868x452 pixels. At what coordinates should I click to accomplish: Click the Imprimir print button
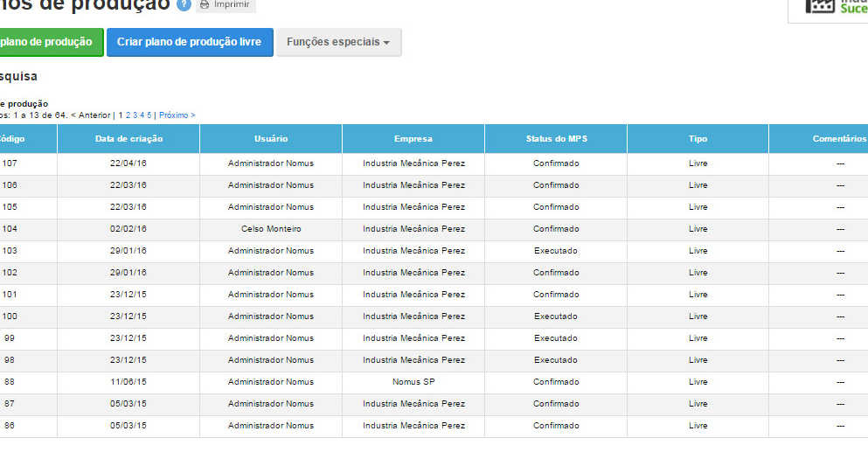[226, 5]
